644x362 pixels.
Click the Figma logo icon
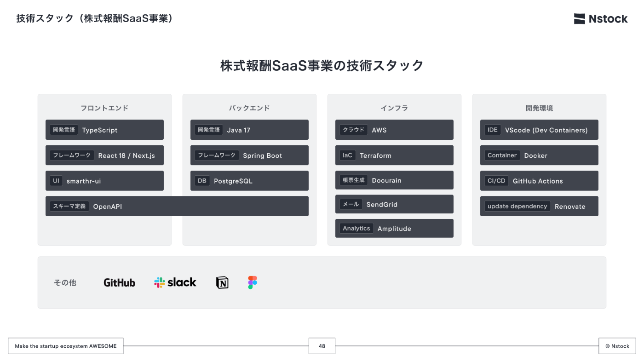click(253, 282)
